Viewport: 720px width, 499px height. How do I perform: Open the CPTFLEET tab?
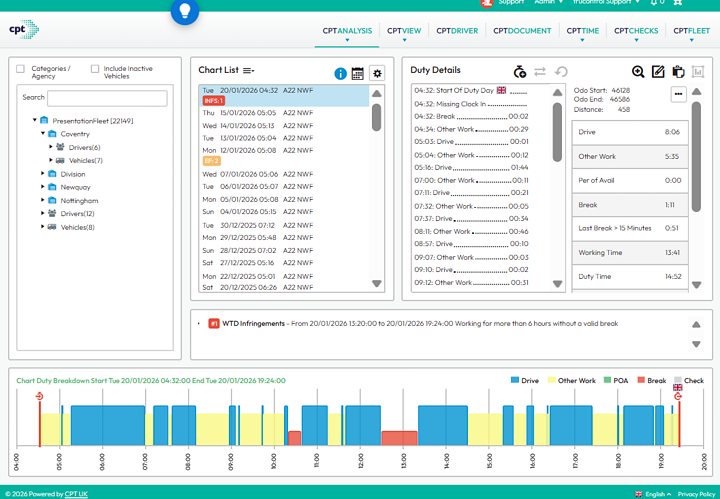click(x=692, y=31)
